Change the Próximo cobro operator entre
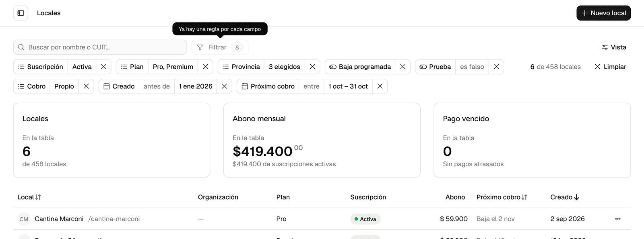This screenshot has width=644, height=239. pyautogui.click(x=312, y=86)
